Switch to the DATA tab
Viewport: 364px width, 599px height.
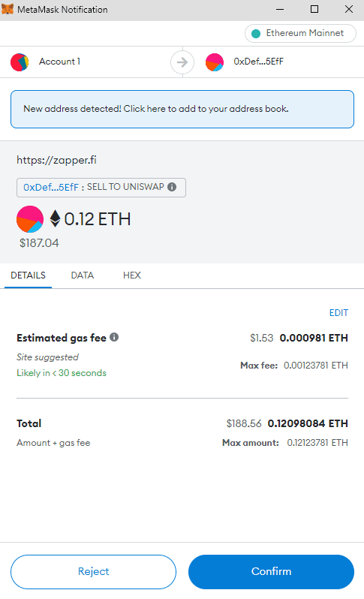tap(82, 275)
